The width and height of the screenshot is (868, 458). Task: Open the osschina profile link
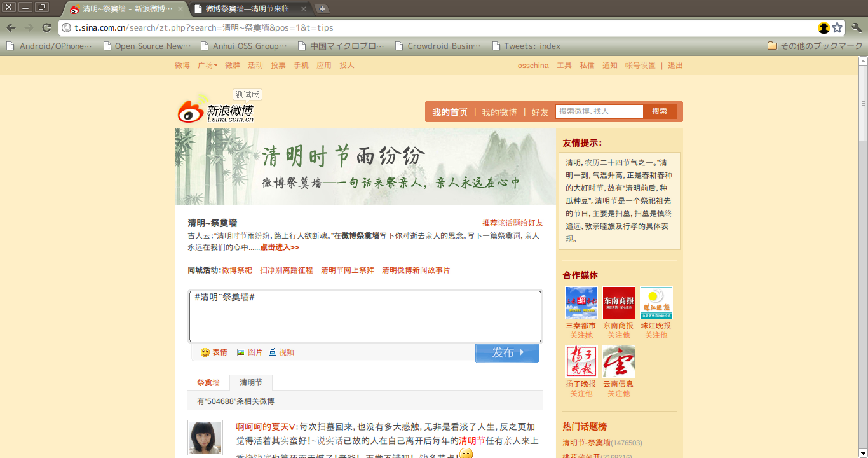click(533, 66)
